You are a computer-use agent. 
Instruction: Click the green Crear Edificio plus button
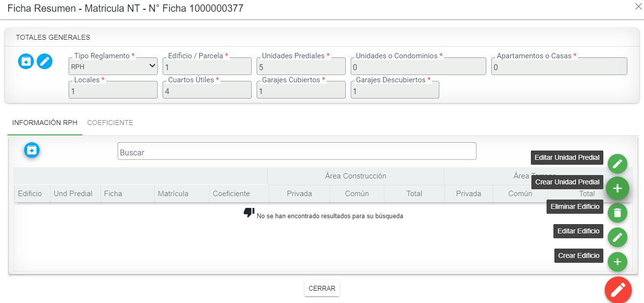tap(617, 262)
